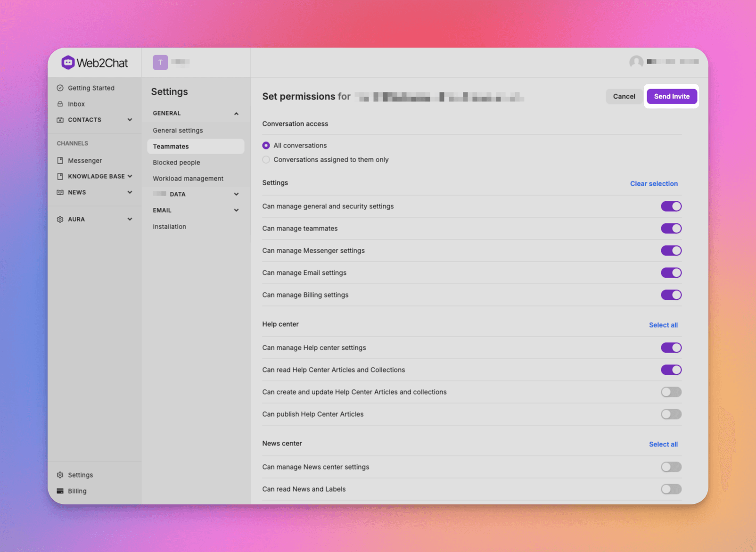The height and width of the screenshot is (552, 756).
Task: Enable Can read News and Labels
Action: click(671, 489)
